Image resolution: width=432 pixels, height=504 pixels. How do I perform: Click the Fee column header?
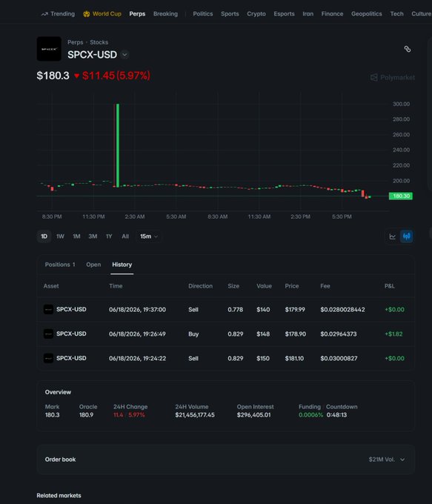pyautogui.click(x=325, y=286)
